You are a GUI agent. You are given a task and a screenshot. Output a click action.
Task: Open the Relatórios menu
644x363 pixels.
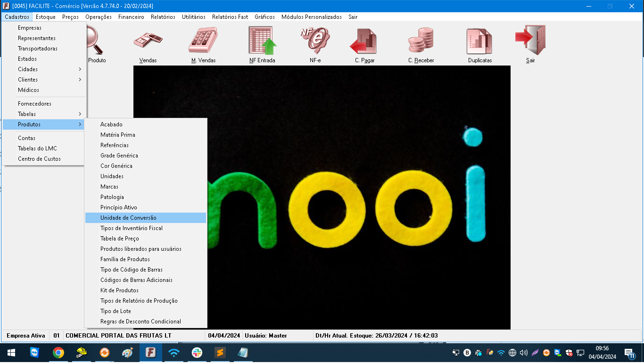[x=163, y=17]
